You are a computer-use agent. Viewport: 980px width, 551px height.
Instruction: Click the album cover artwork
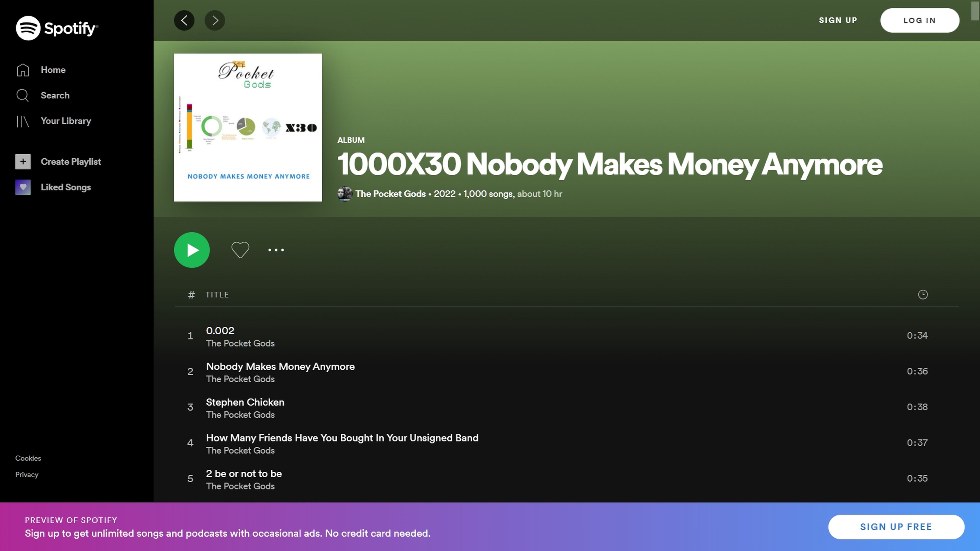[x=248, y=127]
